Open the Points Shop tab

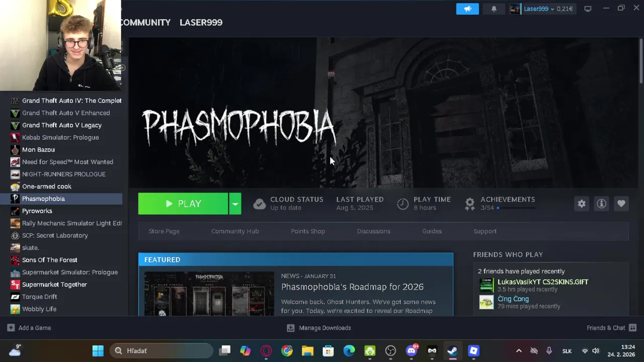pos(308,231)
